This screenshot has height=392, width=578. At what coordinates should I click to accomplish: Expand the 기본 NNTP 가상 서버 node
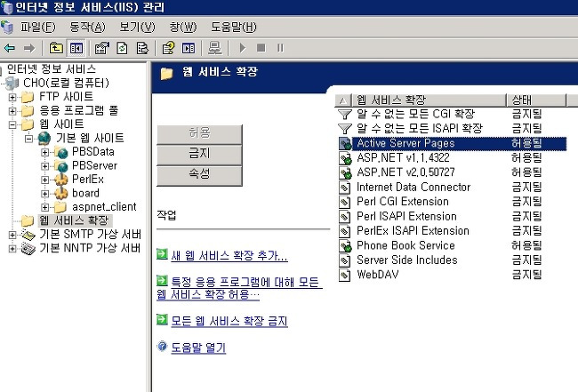point(12,248)
